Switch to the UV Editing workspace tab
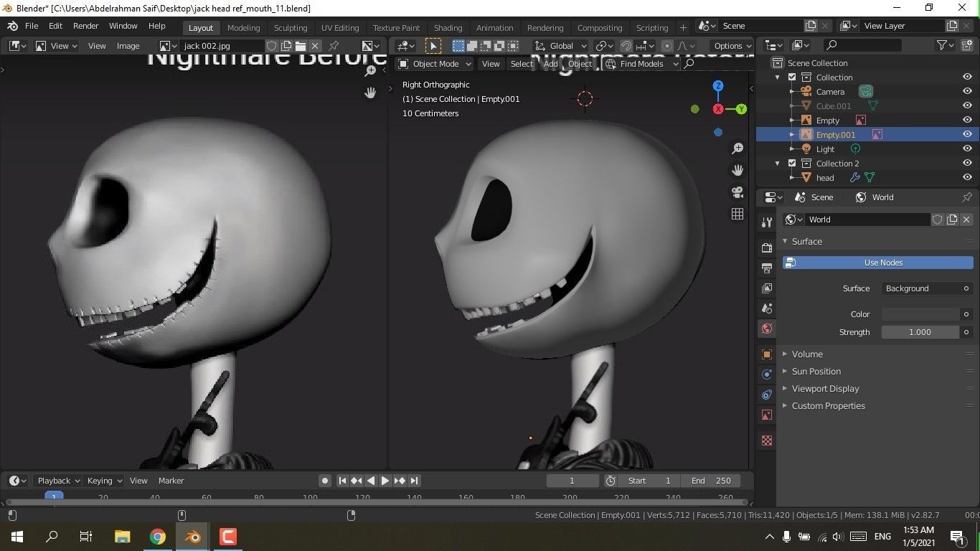Screen dimensions: 980x551 click(x=340, y=28)
